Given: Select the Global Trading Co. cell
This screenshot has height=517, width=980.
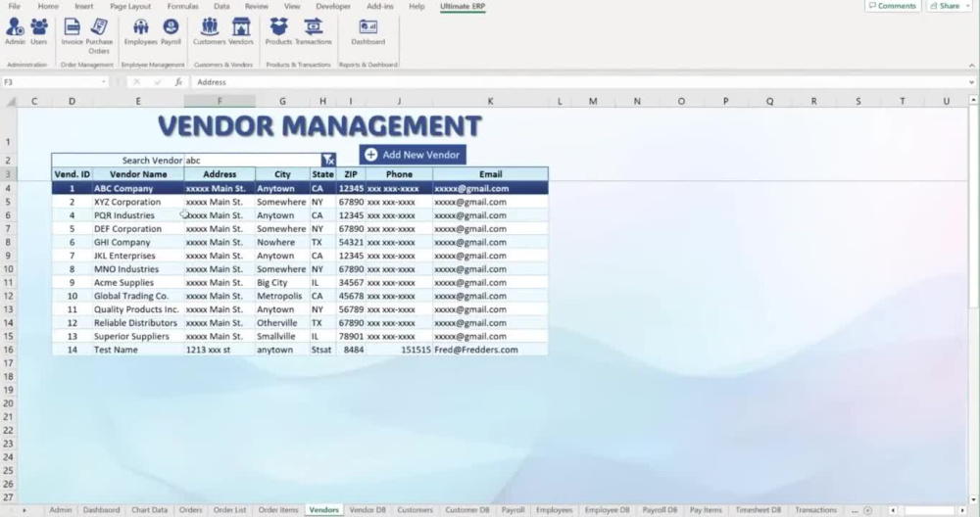Looking at the screenshot, I should coord(138,296).
